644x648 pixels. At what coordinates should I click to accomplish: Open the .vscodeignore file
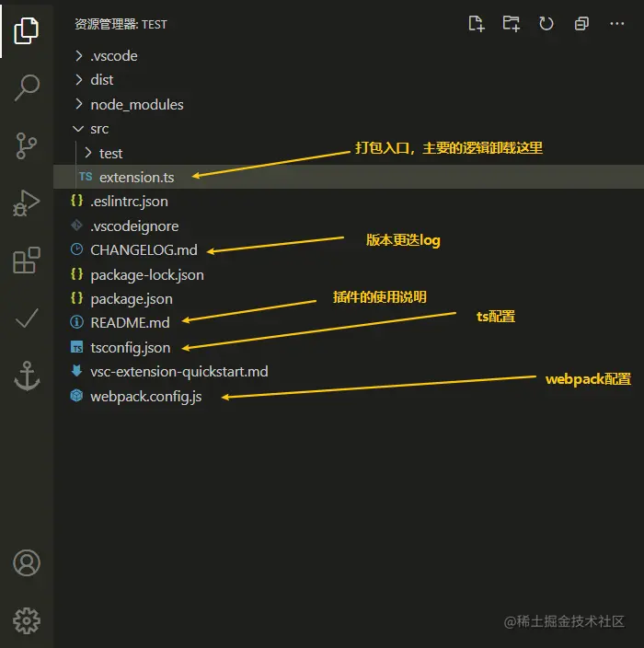point(134,226)
